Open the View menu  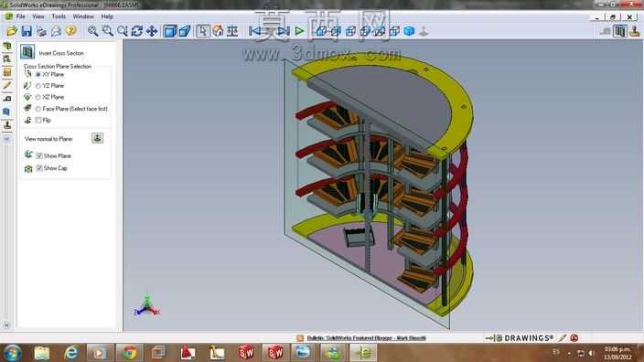click(x=38, y=16)
